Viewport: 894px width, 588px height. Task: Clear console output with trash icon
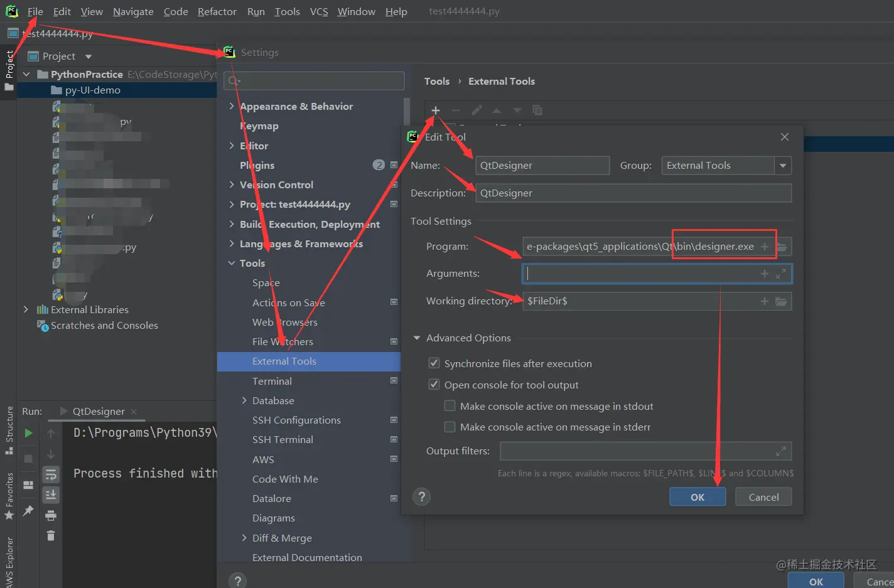51,535
